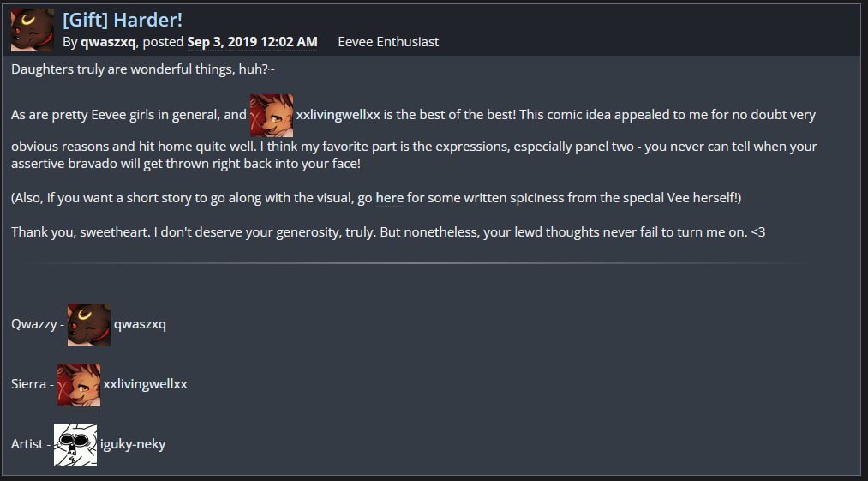Screen dimensions: 868x481
Task: Click the "Daughters truly are wonderful things" line
Action: (x=143, y=69)
